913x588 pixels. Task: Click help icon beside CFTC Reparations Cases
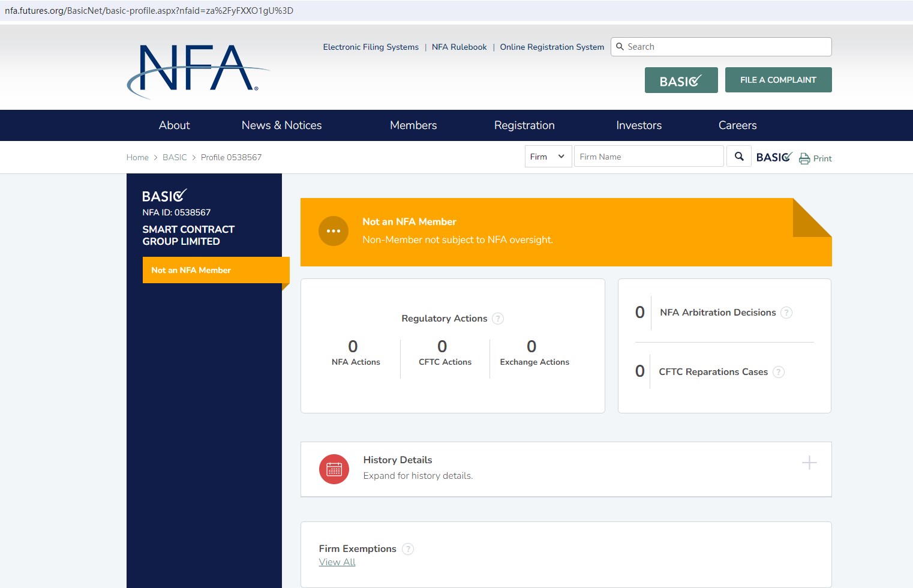coord(779,372)
